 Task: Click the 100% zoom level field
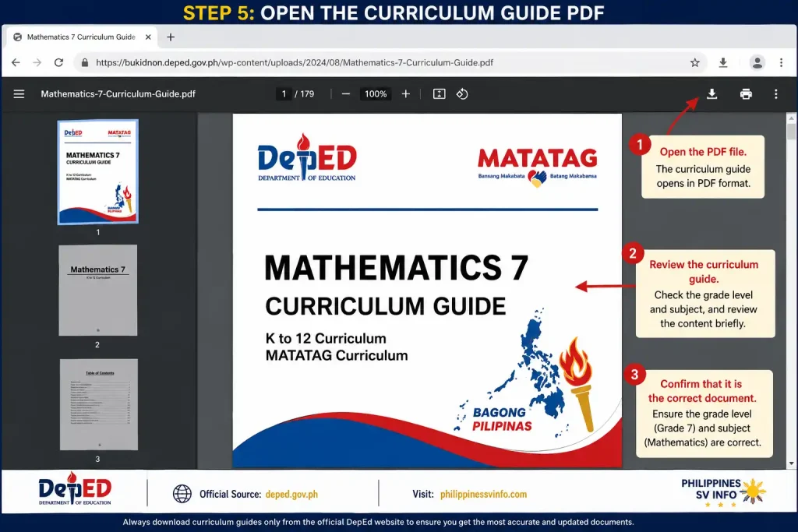pos(376,94)
